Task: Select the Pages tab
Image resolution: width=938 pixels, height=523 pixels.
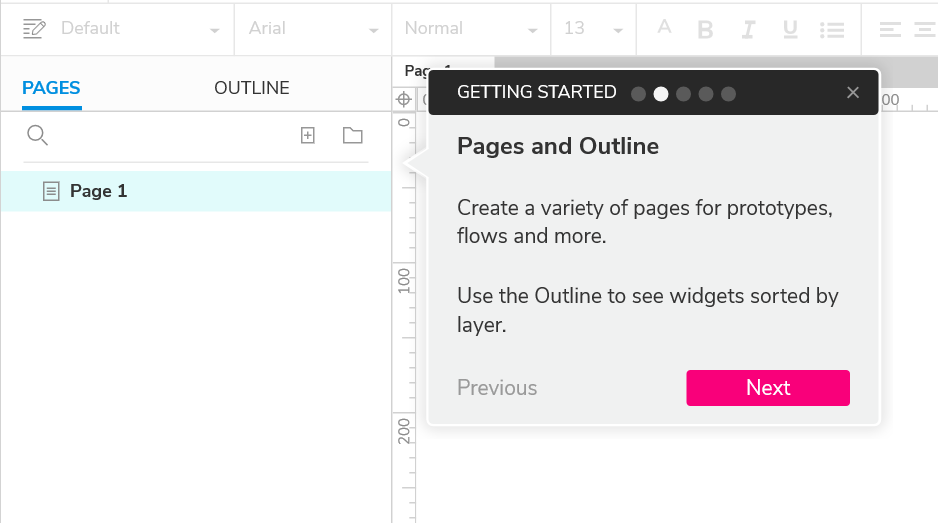Action: point(51,88)
